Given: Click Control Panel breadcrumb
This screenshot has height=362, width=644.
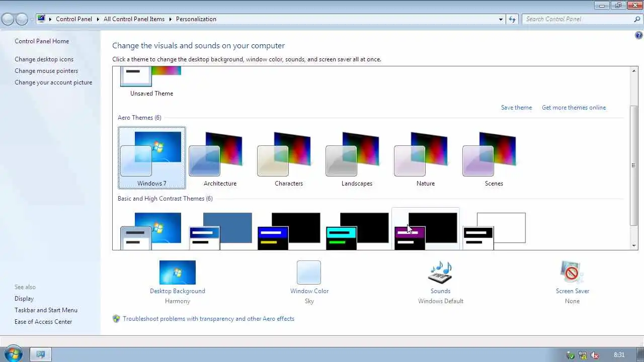Looking at the screenshot, I should pyautogui.click(x=74, y=19).
